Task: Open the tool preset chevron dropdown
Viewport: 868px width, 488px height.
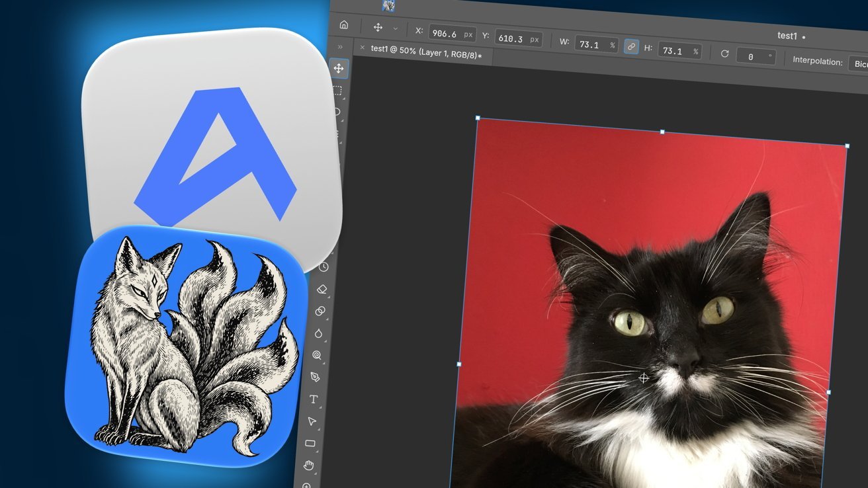Action: [396, 29]
